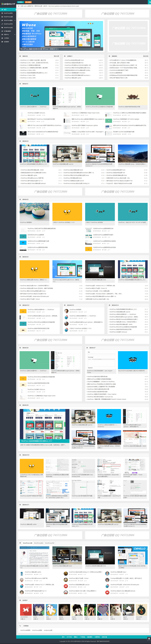Open the 登录 dropdown in top bar
This screenshot has width=151, height=644.
coord(21,2)
